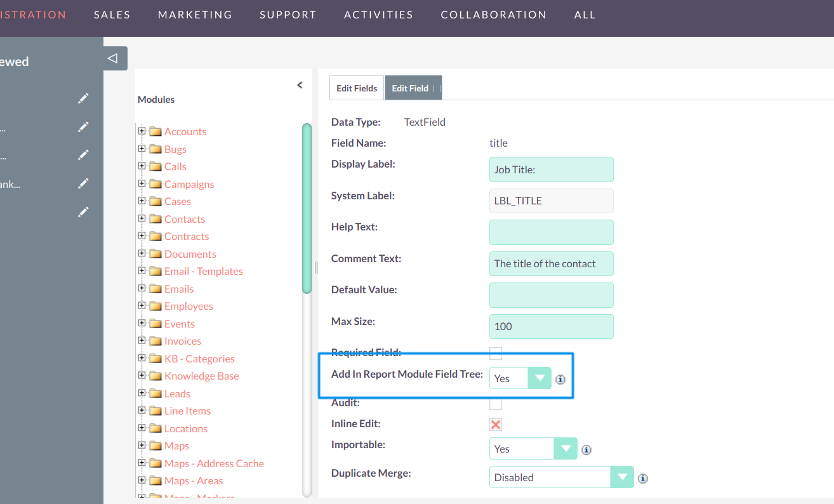Open the Add In Report Module Field Tree dropdown
The width and height of the screenshot is (834, 504).
(x=520, y=378)
